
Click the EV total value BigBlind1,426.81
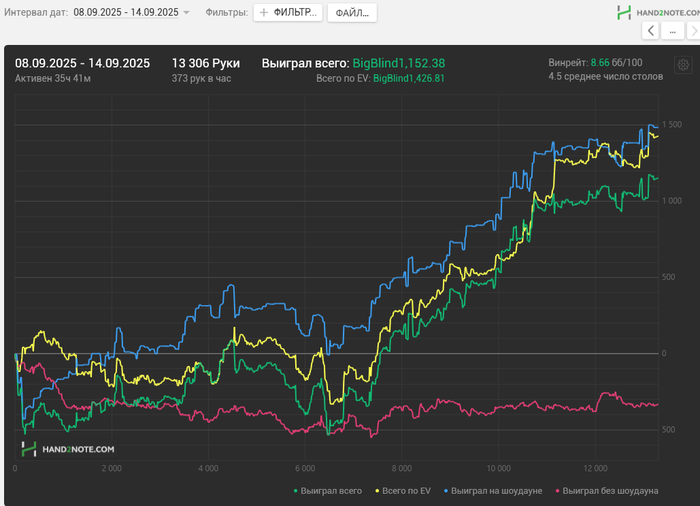tap(408, 79)
